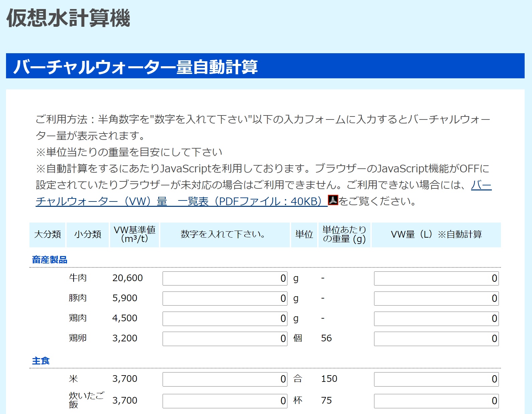Select the 炊いたご飯 cups input field

pyautogui.click(x=225, y=401)
